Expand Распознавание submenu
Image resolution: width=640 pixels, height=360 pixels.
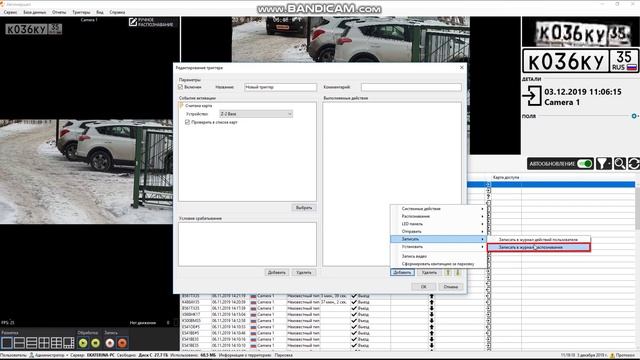click(438, 216)
